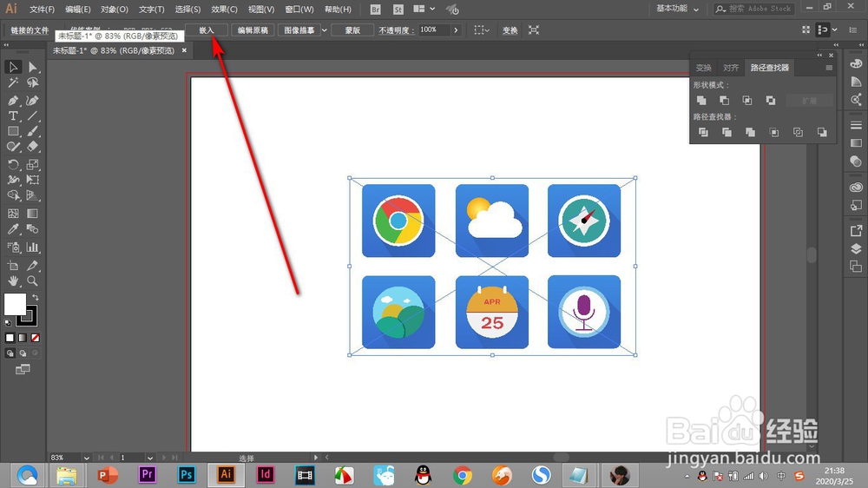Click the 编辑原稿 button
The image size is (868, 488).
click(x=253, y=30)
